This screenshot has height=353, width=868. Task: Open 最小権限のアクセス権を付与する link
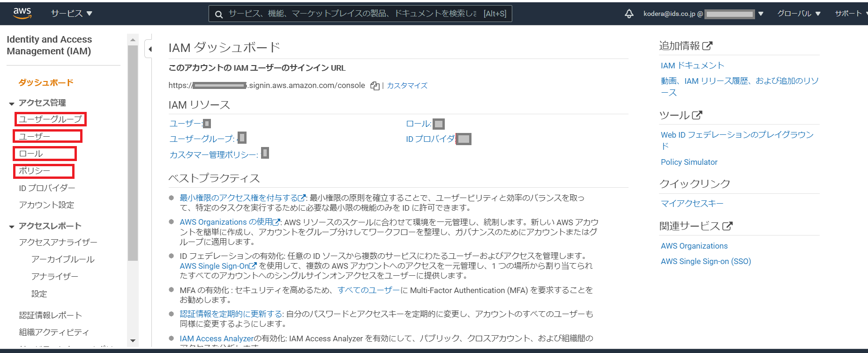tap(243, 198)
